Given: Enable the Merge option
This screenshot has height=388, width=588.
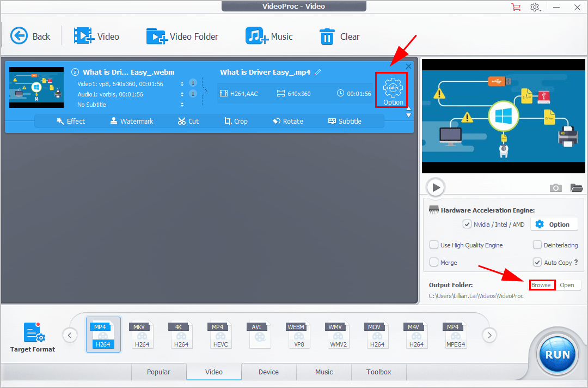Looking at the screenshot, I should point(434,262).
